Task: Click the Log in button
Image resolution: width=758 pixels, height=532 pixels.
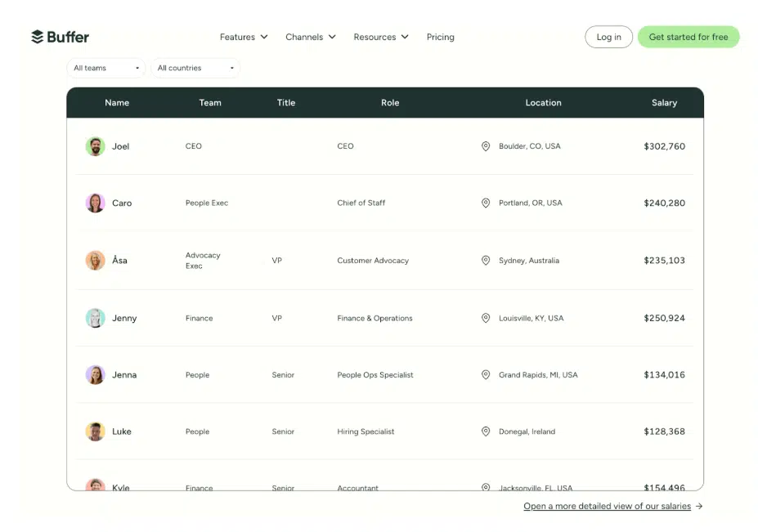Action: click(608, 37)
